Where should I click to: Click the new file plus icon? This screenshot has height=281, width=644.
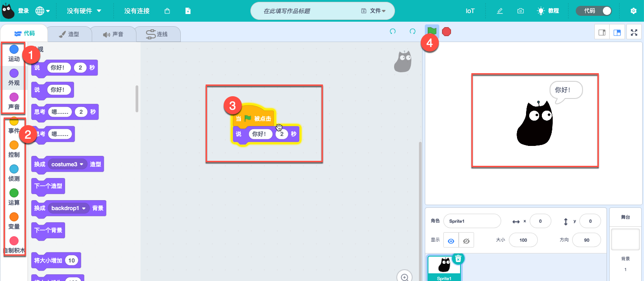click(x=188, y=11)
